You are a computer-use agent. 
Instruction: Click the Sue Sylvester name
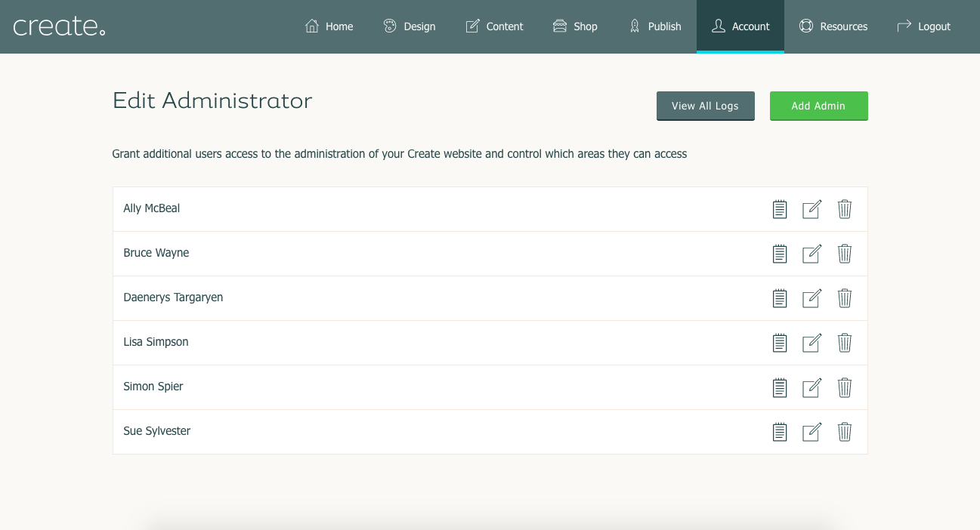pyautogui.click(x=157, y=431)
